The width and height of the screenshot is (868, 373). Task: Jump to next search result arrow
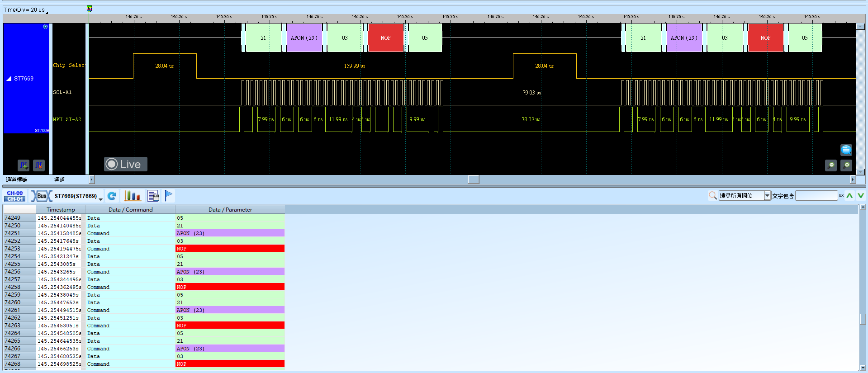(x=861, y=195)
